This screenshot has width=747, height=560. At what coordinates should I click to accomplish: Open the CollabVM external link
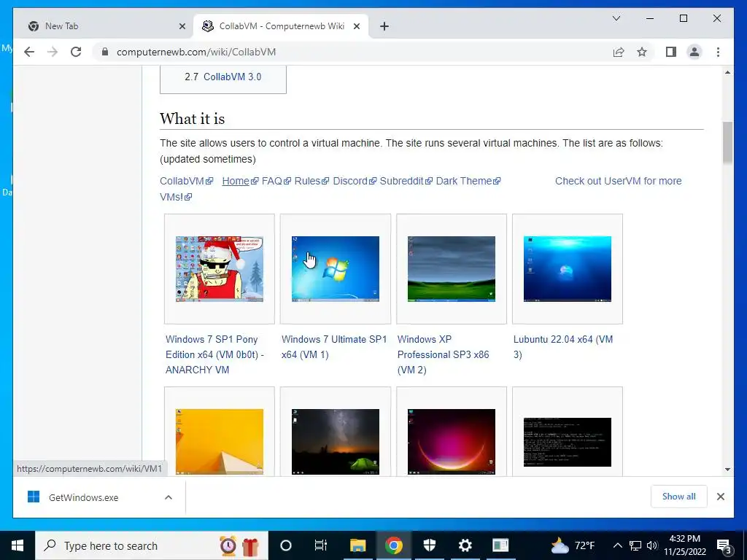click(186, 181)
